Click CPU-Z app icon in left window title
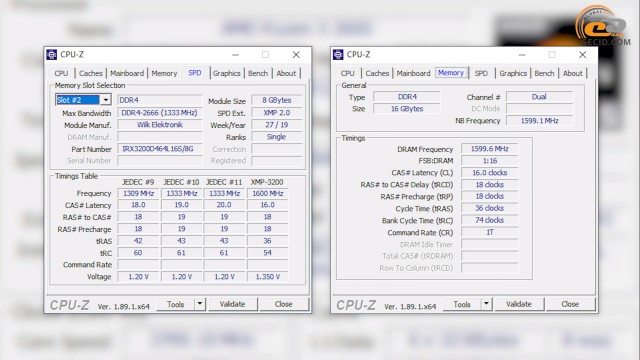This screenshot has height=360, width=640. [51, 54]
